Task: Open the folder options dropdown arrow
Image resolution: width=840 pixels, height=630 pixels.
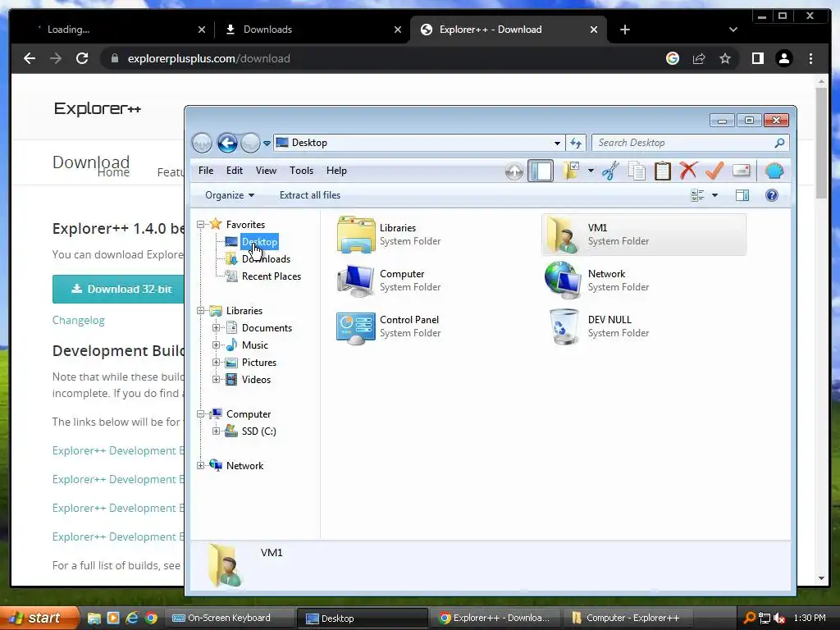Action: point(591,171)
